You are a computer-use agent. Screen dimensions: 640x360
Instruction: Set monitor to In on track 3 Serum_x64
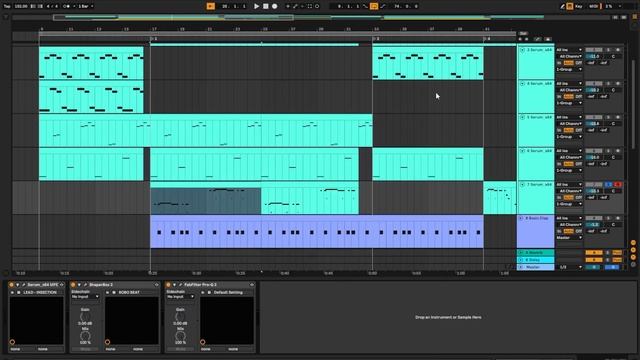click(x=559, y=63)
